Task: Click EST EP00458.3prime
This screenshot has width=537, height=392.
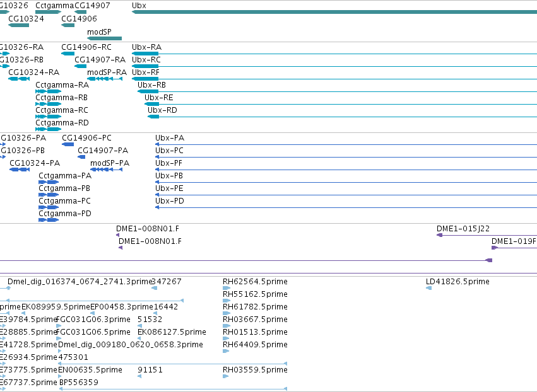Action: (122, 307)
